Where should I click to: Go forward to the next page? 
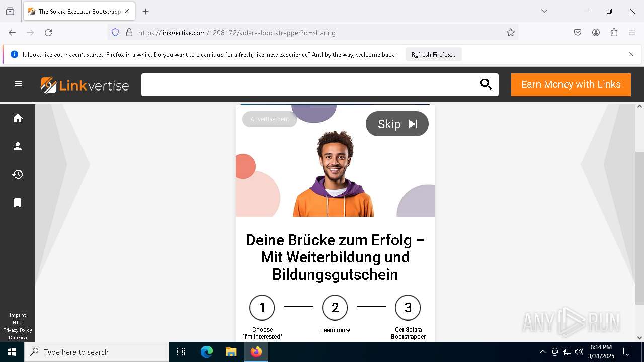pyautogui.click(x=30, y=33)
